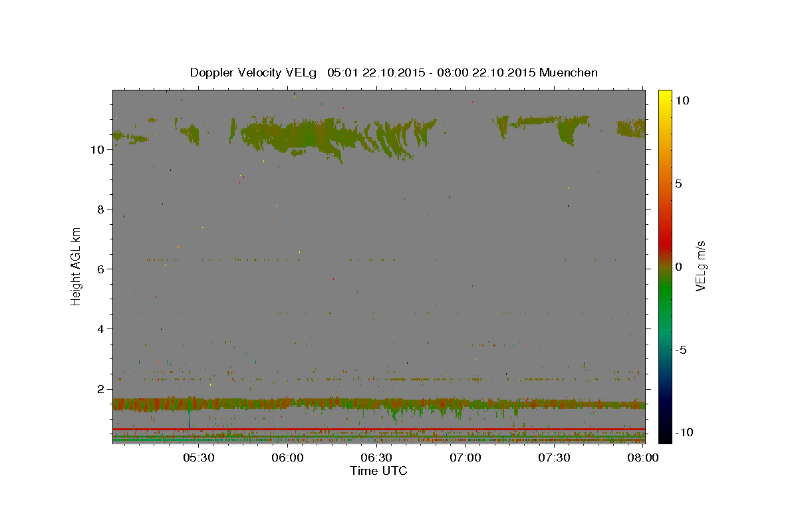Click the yellow top of the colorbar
798x532 pixels.
665,96
